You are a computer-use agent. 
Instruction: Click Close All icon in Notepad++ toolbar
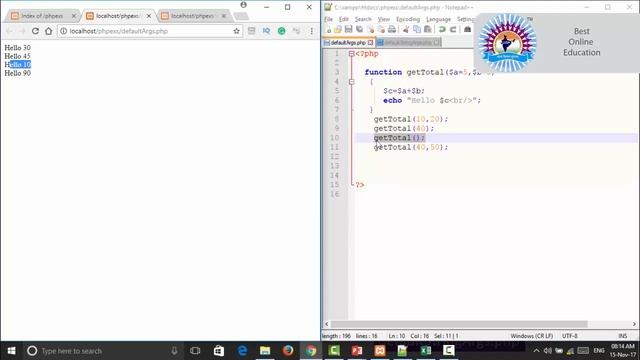(x=381, y=29)
